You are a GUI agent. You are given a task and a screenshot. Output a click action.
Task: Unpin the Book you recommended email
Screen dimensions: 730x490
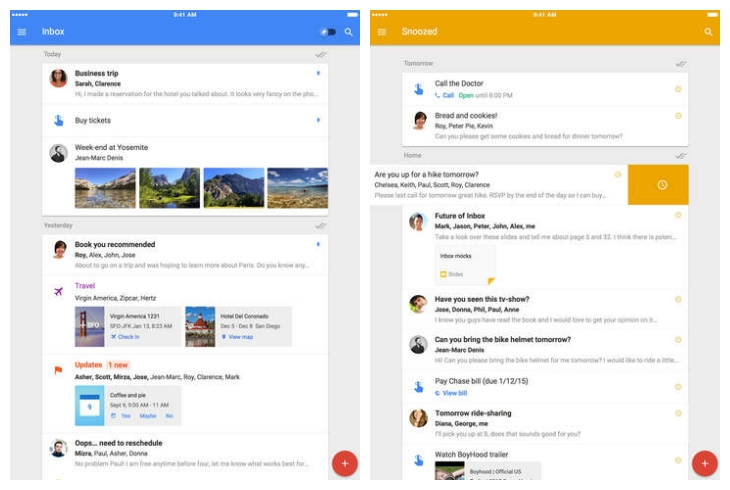[x=318, y=244]
